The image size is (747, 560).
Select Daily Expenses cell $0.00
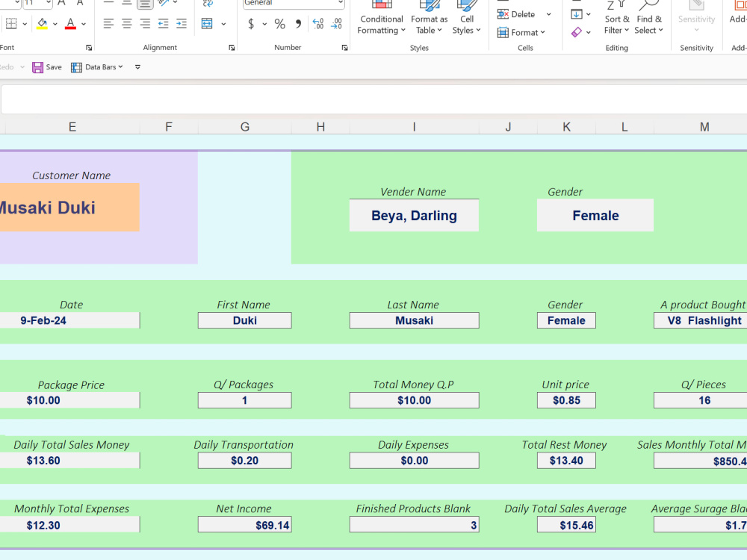pyautogui.click(x=414, y=461)
